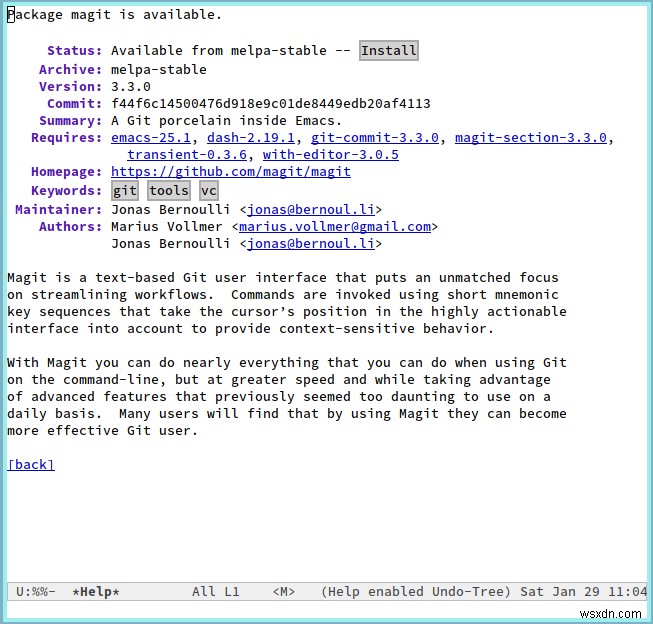Click the commit hash f44f6c14500476d918e9c01de8449edb20af4113

pos(271,103)
